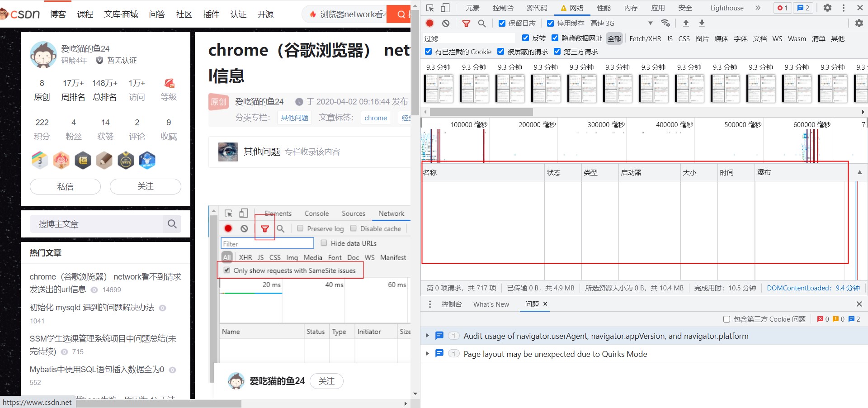Import HAR file with the upload arrow
868x408 pixels.
tap(686, 23)
